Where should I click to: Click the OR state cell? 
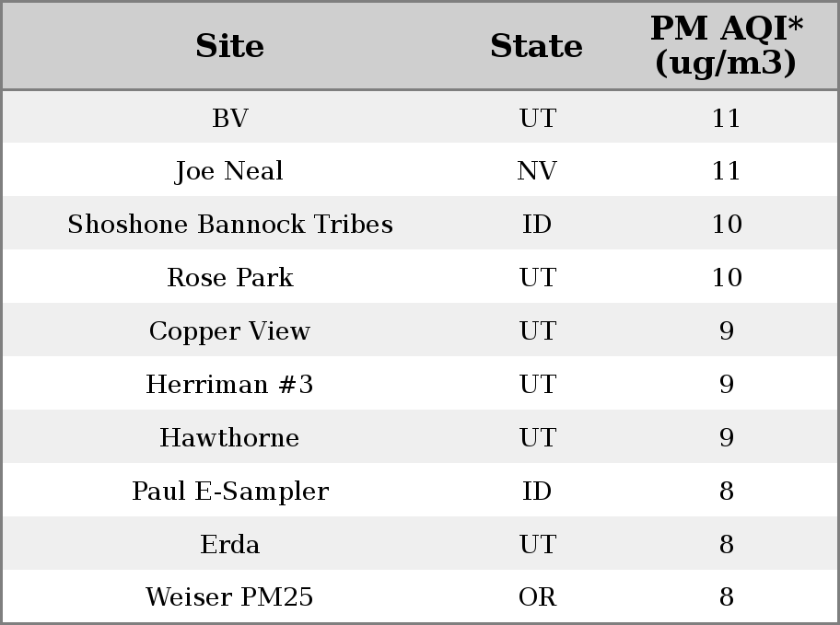[537, 596]
